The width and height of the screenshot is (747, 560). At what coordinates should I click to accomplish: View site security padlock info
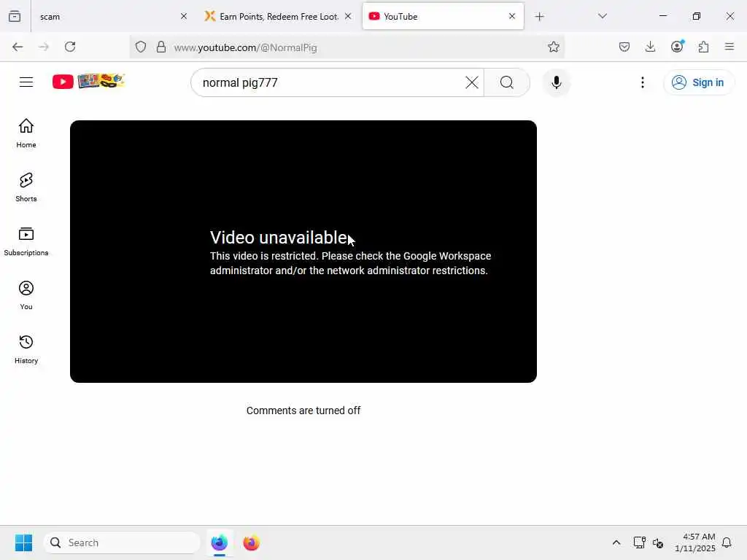point(161,47)
